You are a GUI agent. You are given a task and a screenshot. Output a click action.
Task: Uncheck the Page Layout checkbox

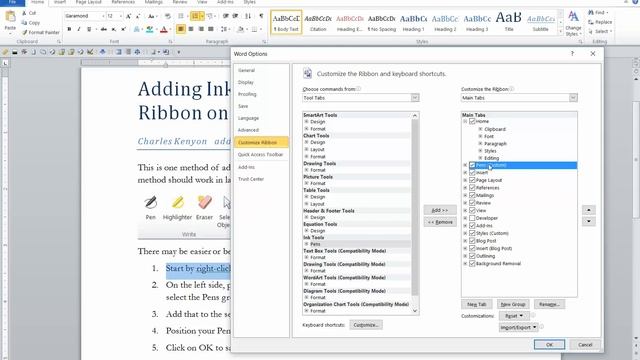tap(472, 180)
